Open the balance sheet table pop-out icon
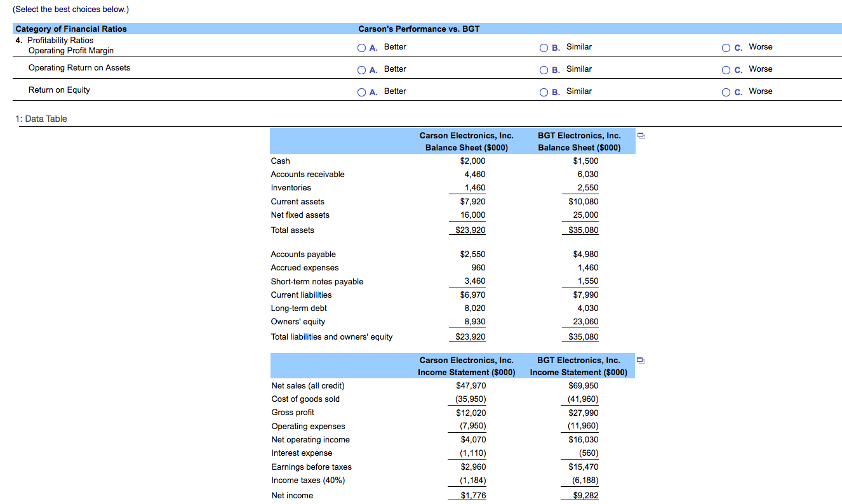Screen dimensions: 842x504 [x=640, y=135]
